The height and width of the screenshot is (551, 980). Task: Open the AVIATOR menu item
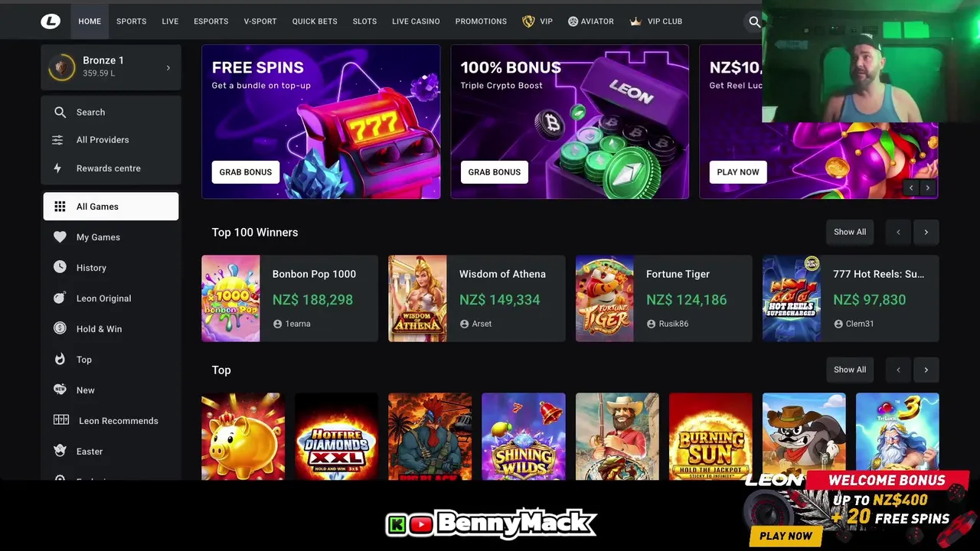point(590,21)
